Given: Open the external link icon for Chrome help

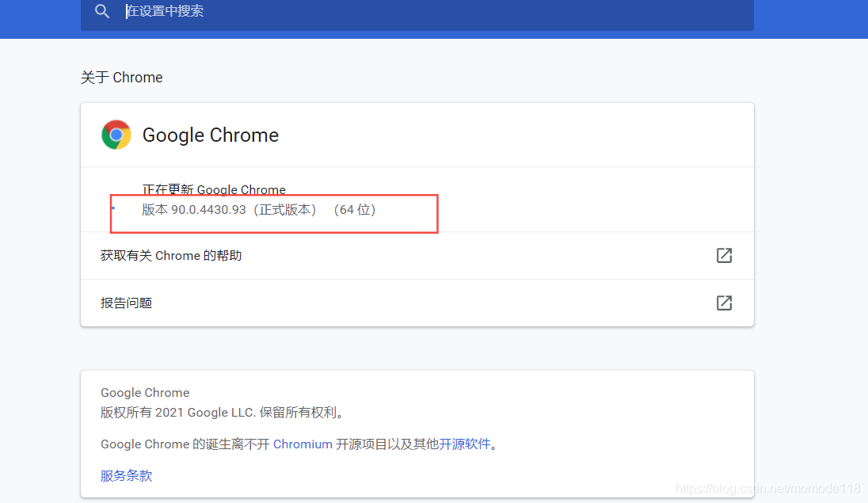Looking at the screenshot, I should click(724, 255).
